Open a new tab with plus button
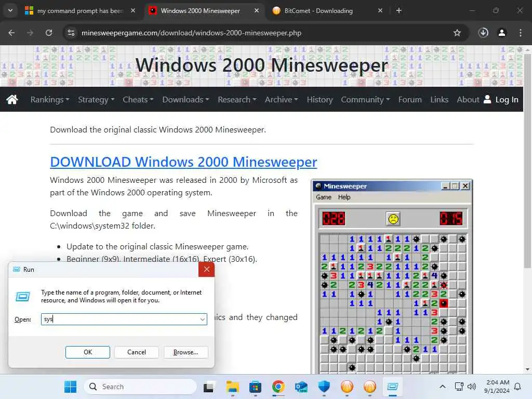Viewport: 532px width, 399px height. pos(399,10)
